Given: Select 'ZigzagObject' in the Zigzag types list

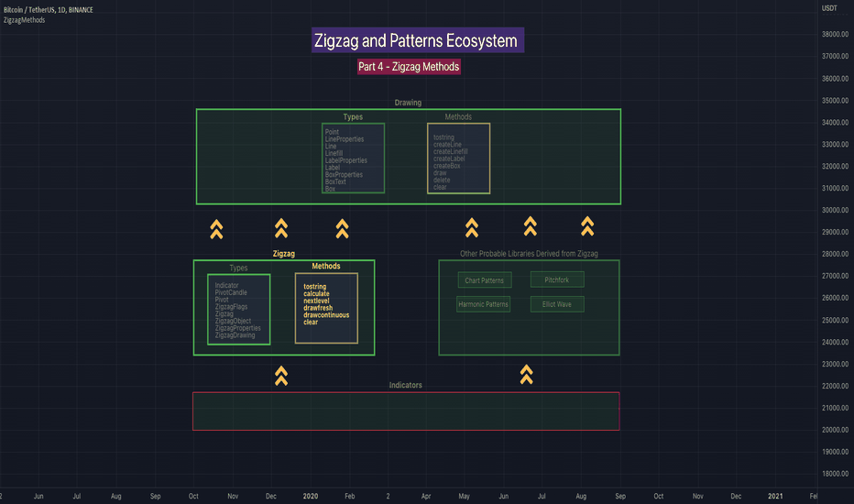Looking at the screenshot, I should 233,321.
